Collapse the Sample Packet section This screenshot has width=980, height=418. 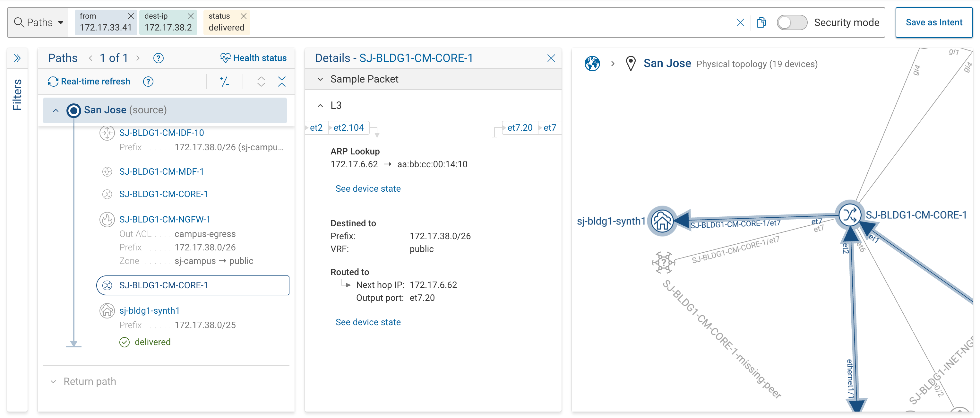320,79
